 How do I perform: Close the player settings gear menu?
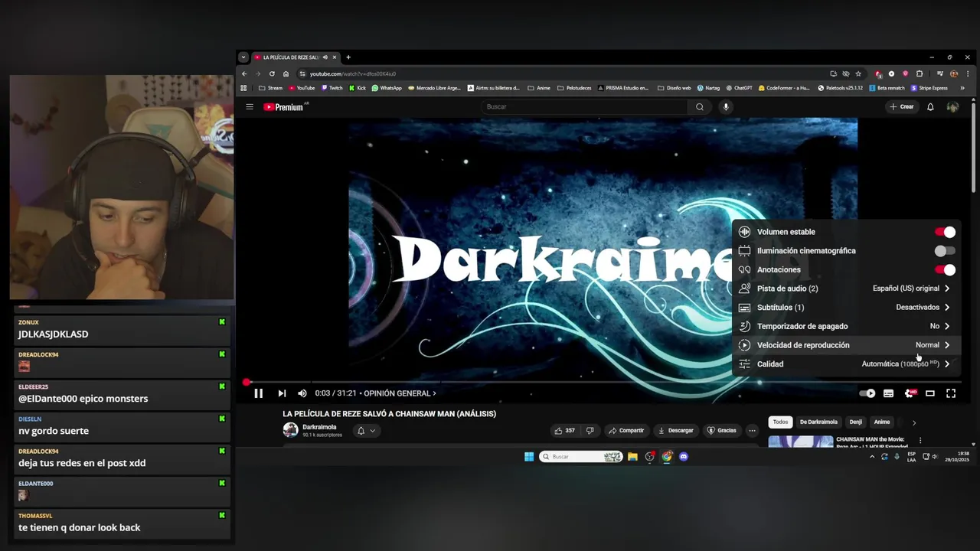[910, 393]
